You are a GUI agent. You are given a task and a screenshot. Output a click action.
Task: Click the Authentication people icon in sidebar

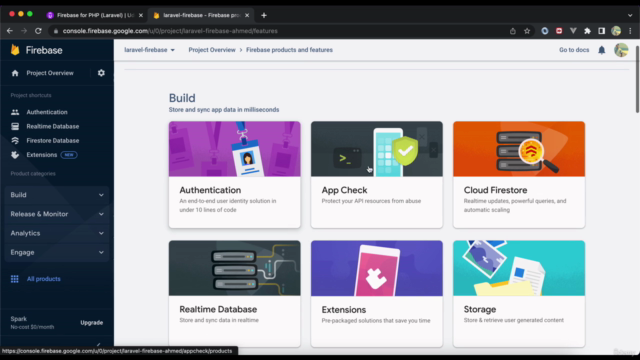tap(15, 112)
